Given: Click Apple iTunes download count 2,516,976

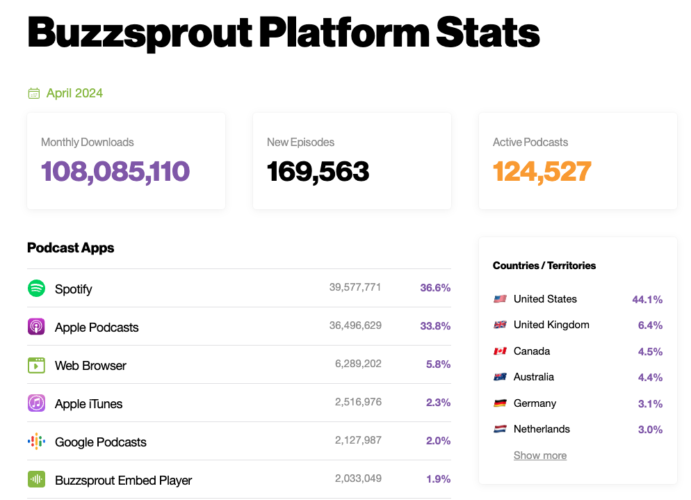Looking at the screenshot, I should [x=358, y=402].
